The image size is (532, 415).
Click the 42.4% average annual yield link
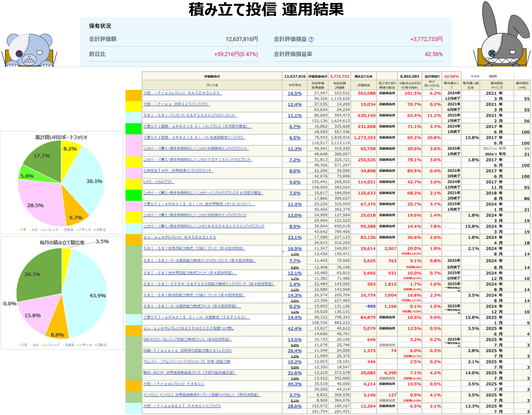click(295, 329)
